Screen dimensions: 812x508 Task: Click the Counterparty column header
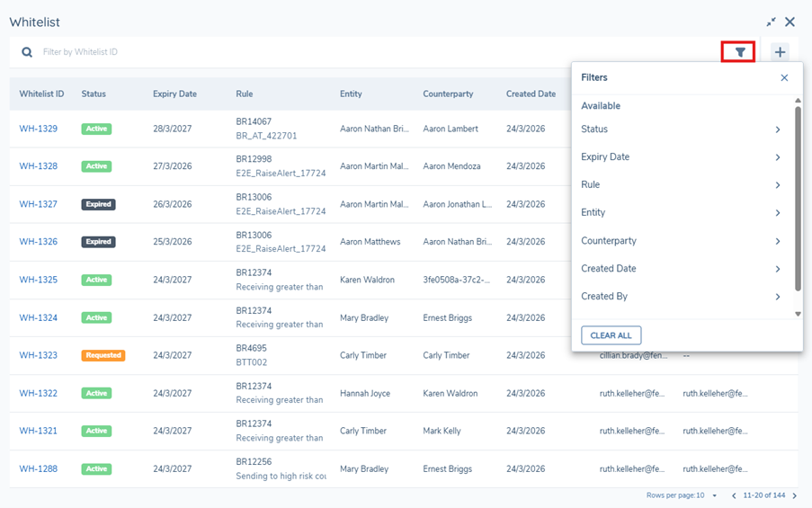[x=448, y=94]
